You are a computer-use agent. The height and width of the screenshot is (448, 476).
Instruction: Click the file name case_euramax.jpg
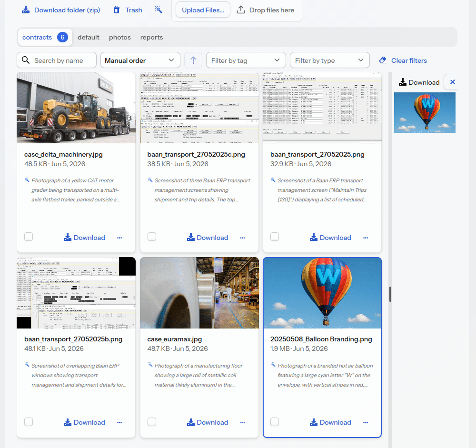pyautogui.click(x=175, y=339)
